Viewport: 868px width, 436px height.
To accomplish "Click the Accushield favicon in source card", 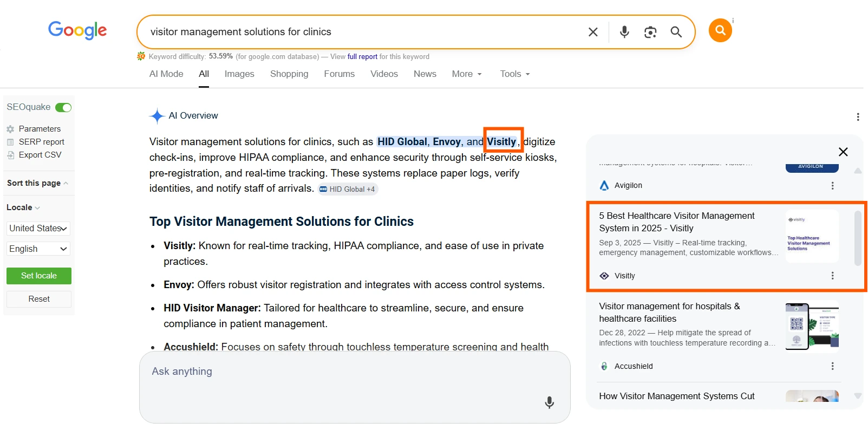I will pyautogui.click(x=604, y=366).
